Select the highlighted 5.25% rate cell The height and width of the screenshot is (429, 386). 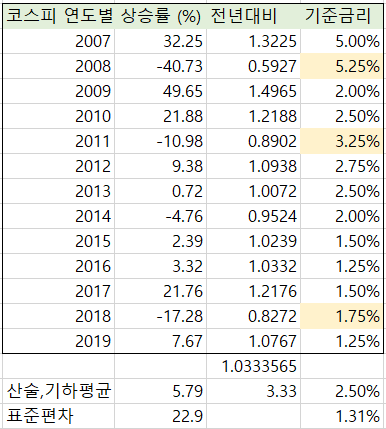point(341,66)
